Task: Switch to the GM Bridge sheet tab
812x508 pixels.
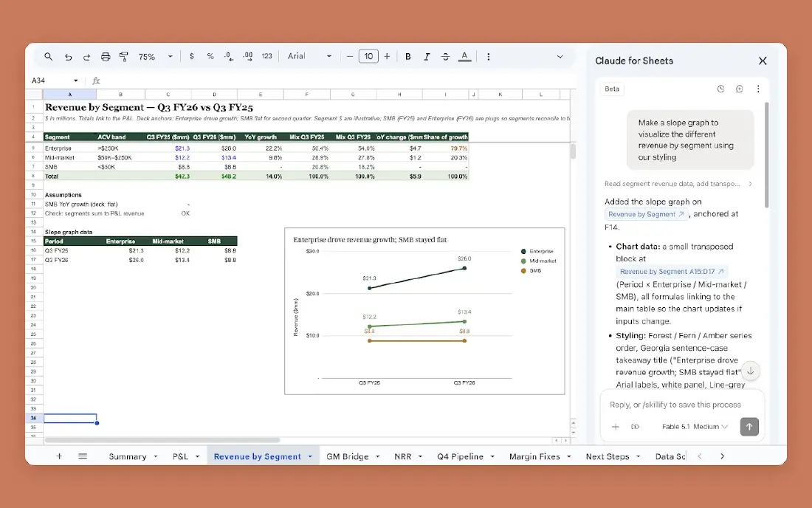Action: pos(353,457)
